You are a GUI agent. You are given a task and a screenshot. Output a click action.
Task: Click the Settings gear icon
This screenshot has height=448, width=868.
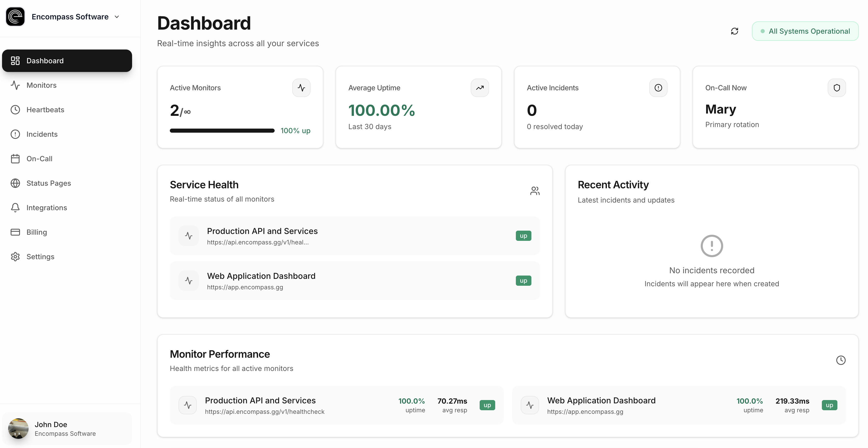(16, 256)
